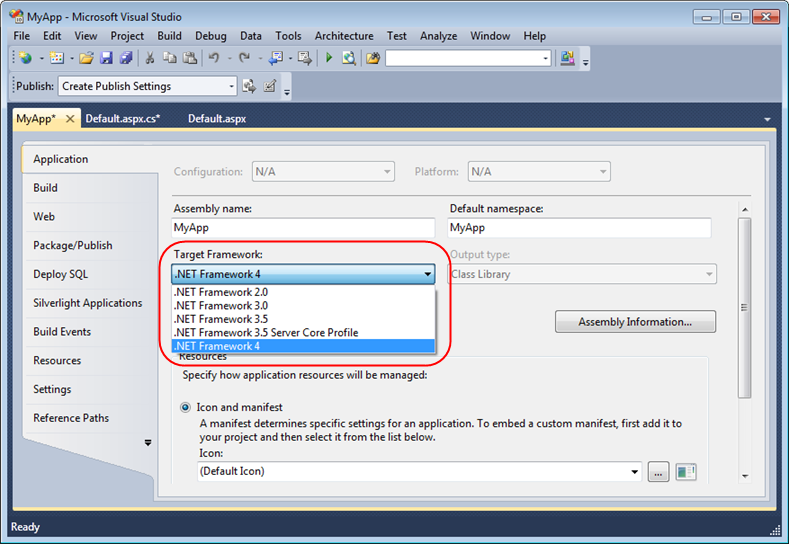789x544 pixels.
Task: Click the New Project toolbar icon
Action: tap(25, 58)
